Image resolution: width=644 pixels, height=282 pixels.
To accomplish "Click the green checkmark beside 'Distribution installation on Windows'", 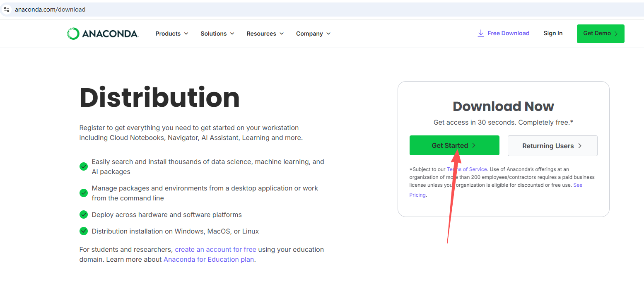I will (x=84, y=231).
